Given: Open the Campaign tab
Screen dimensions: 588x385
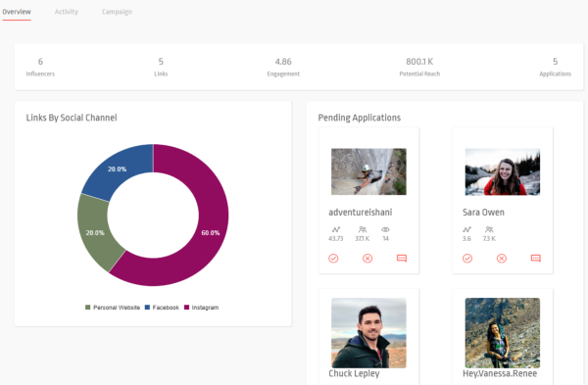Looking at the screenshot, I should tap(117, 12).
